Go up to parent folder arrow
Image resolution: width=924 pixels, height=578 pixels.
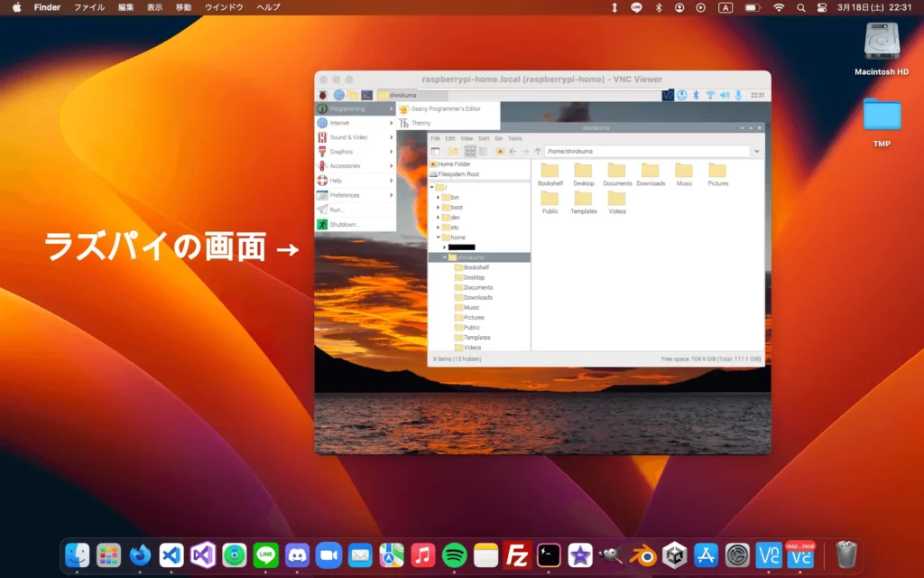coord(538,152)
